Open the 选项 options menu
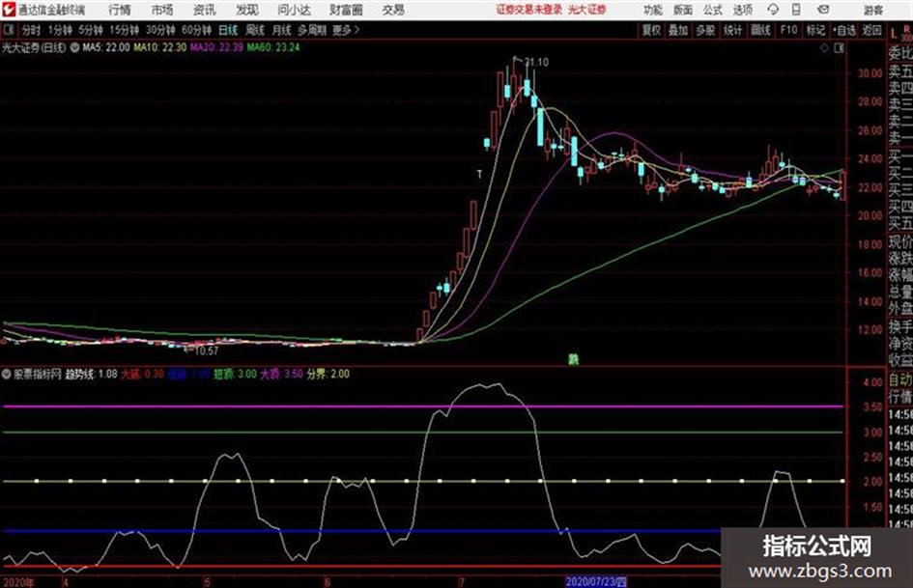The image size is (913, 588). click(x=743, y=10)
